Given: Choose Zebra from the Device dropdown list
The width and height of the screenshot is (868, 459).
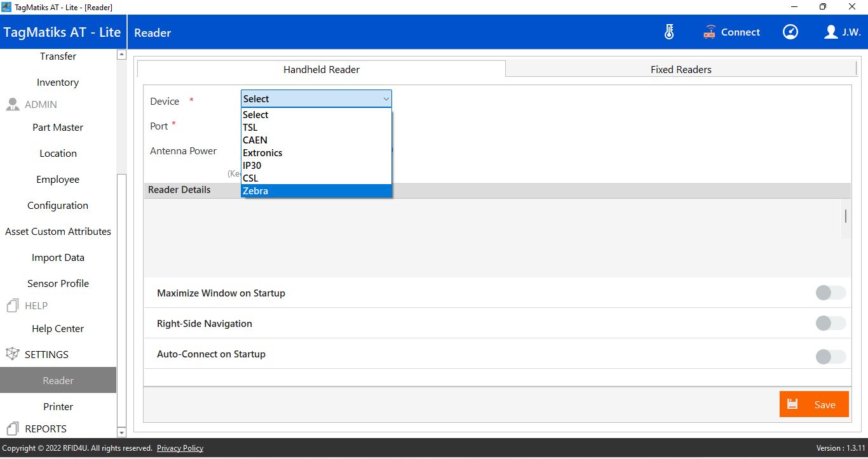Looking at the screenshot, I should [316, 191].
